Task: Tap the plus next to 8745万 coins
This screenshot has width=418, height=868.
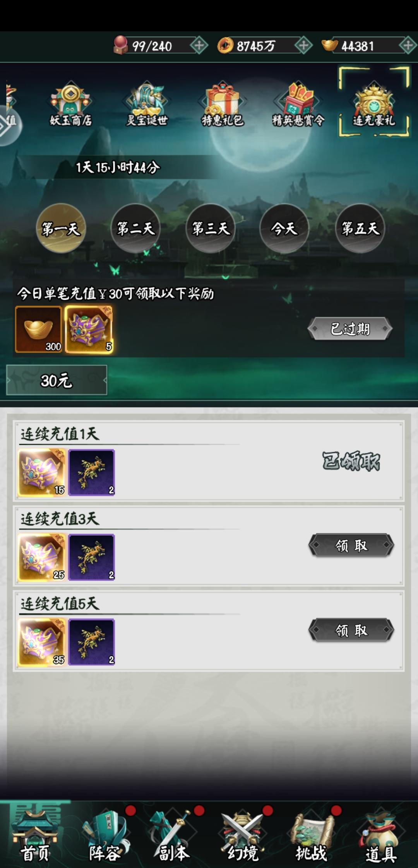Action: (x=303, y=46)
